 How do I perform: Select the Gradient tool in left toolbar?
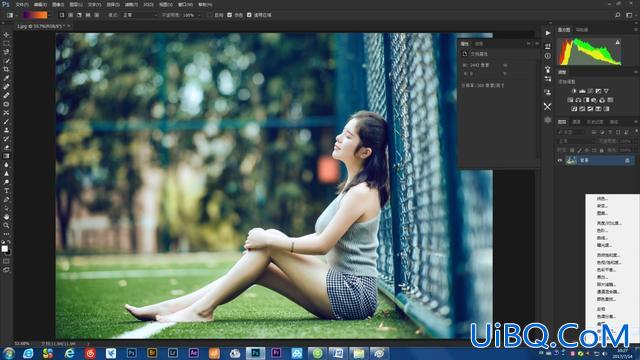[6, 156]
